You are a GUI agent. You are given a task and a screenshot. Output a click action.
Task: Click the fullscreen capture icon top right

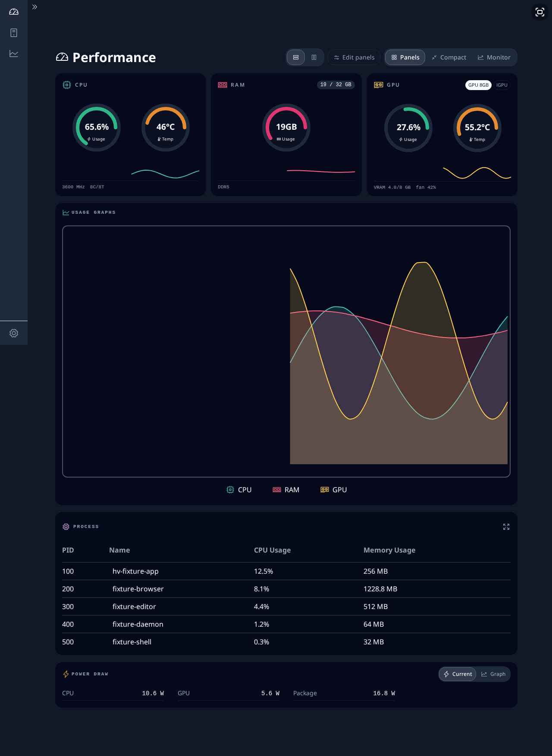pos(540,12)
